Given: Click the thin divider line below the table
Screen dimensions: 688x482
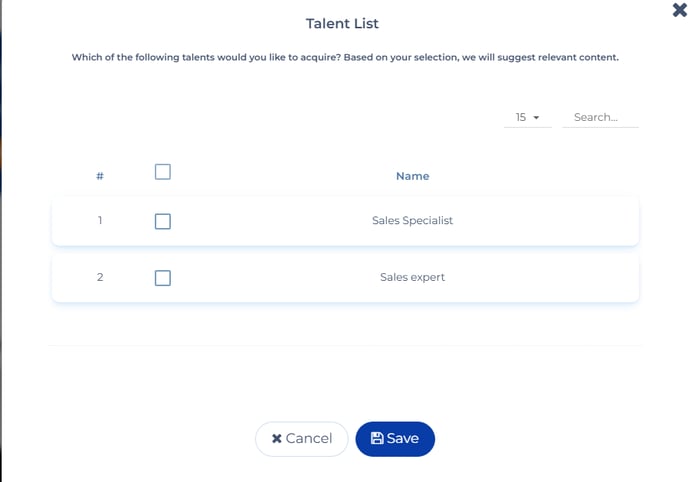Looking at the screenshot, I should coord(345,346).
